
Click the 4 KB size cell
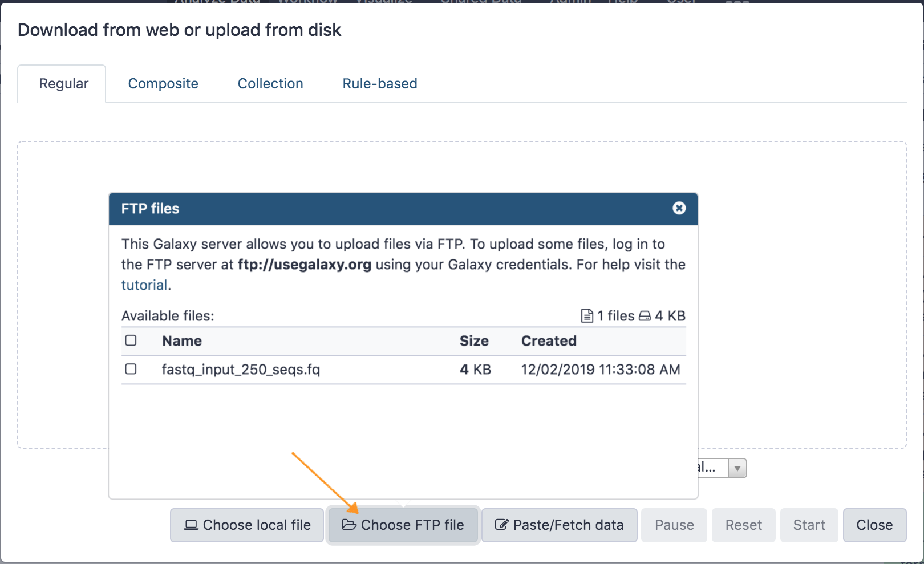click(475, 370)
